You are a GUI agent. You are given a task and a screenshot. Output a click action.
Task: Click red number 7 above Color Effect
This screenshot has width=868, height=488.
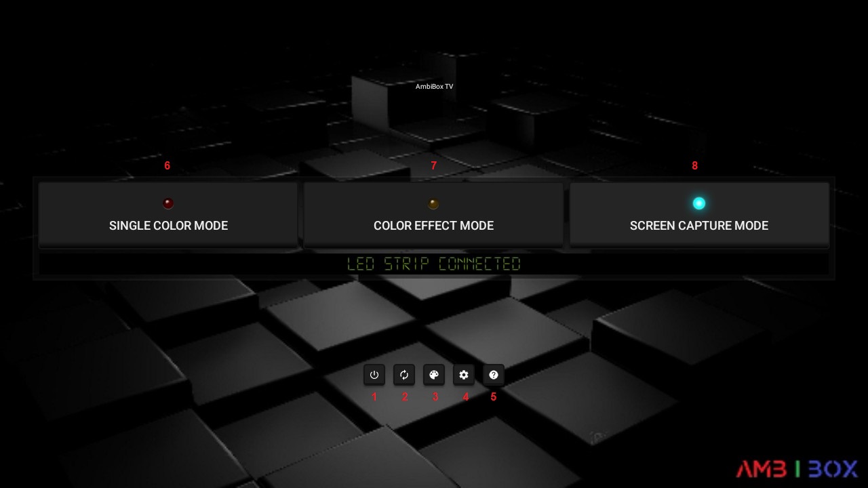[x=434, y=165]
